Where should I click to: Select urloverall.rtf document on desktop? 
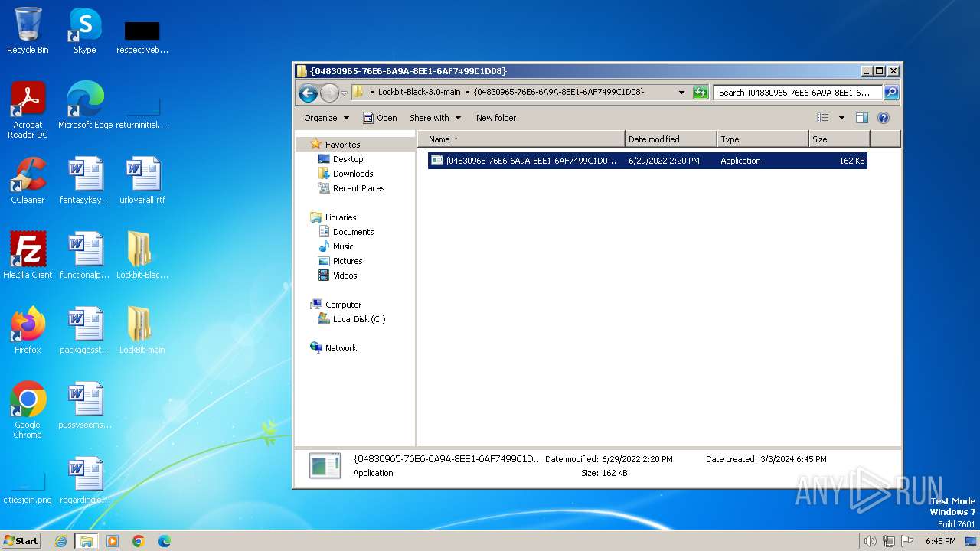pos(142,181)
